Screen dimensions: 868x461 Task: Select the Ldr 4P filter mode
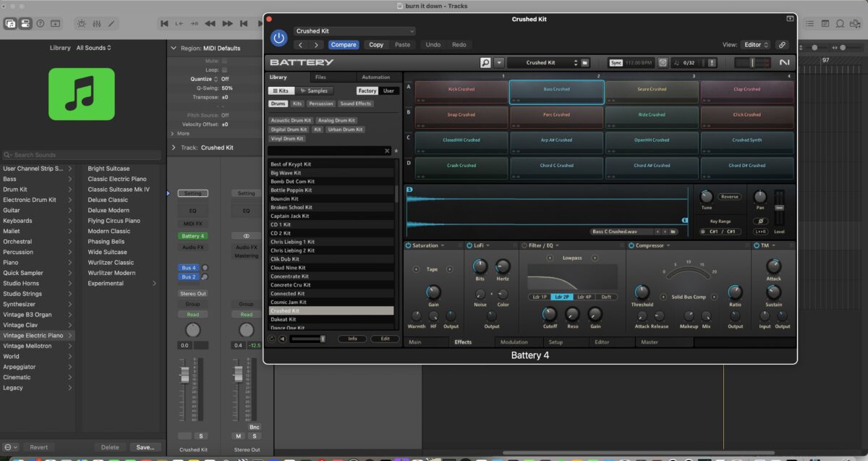(584, 297)
